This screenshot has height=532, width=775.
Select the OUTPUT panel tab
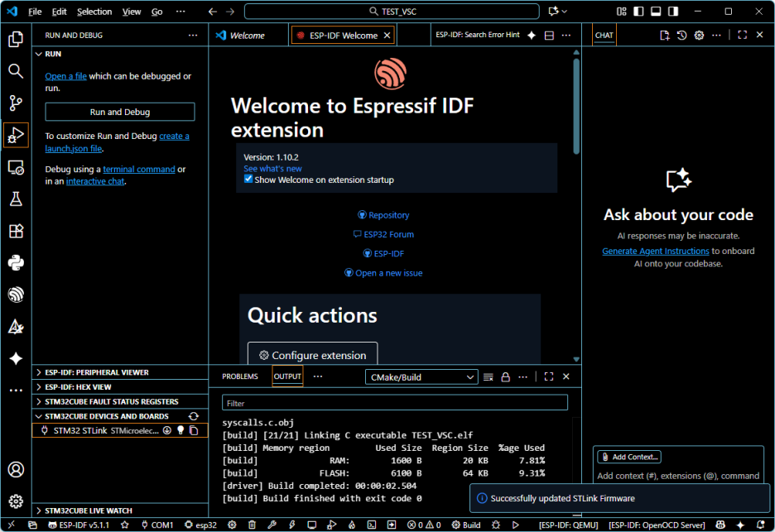pyautogui.click(x=287, y=376)
